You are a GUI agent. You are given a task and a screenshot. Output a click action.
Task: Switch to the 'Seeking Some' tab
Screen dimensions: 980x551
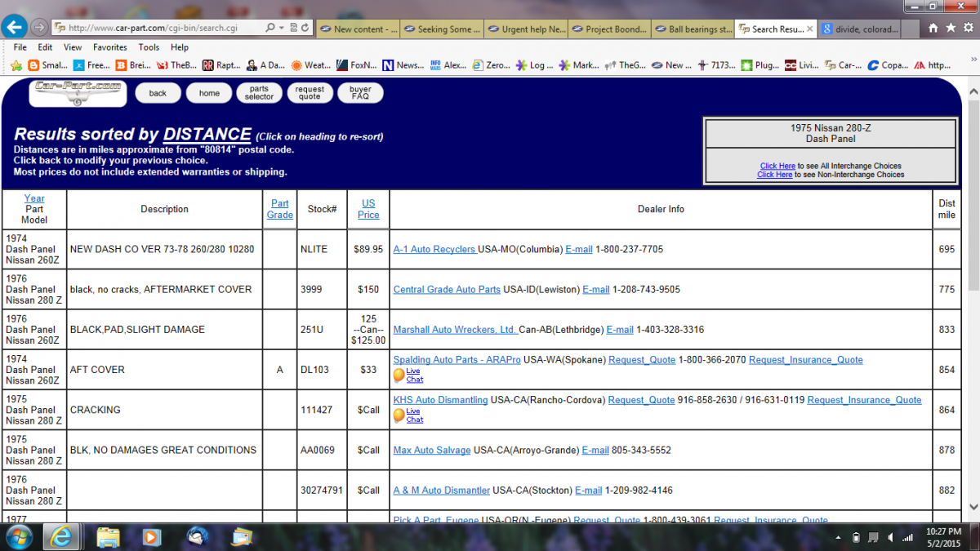[442, 29]
